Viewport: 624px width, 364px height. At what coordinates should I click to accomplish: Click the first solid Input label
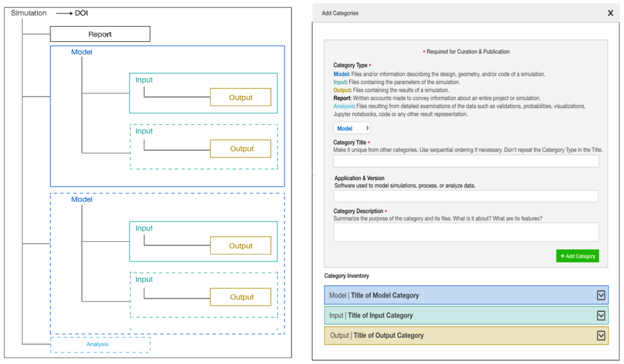pyautogui.click(x=144, y=80)
